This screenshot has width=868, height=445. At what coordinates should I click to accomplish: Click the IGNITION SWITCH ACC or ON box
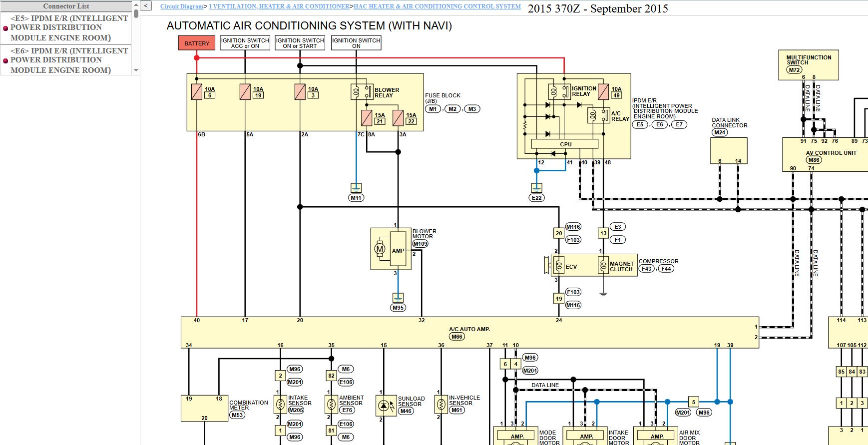245,43
